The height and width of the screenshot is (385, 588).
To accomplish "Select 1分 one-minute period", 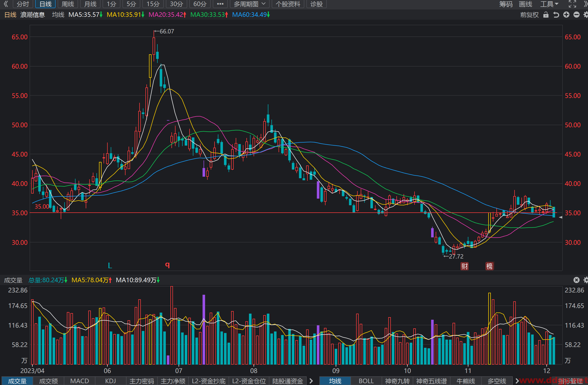I will 111,4.
